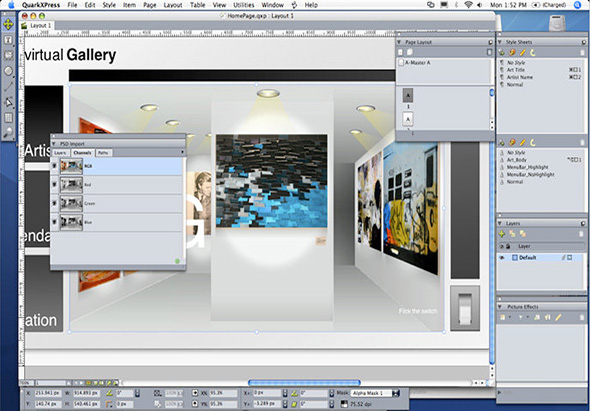
Task: Open Spotlight search in menu bar
Action: pos(578,5)
